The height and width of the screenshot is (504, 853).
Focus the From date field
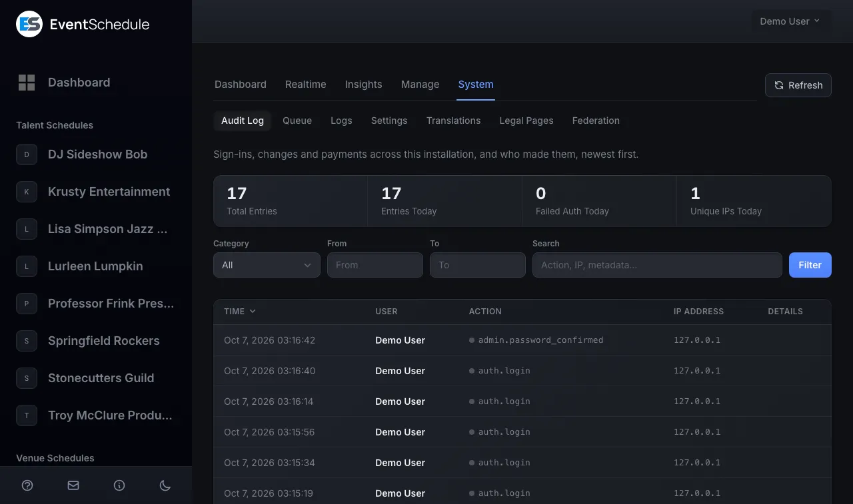[x=375, y=265]
